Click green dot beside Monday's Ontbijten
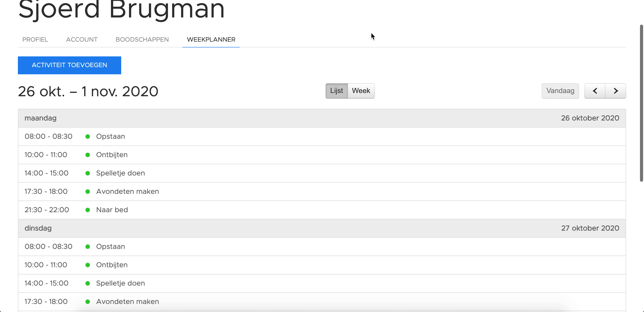The width and height of the screenshot is (644, 312). [x=87, y=155]
